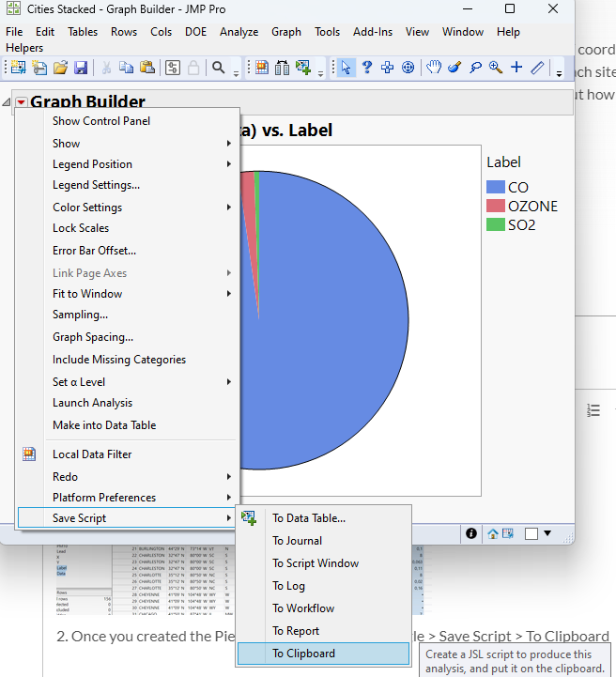This screenshot has width=616, height=677.
Task: Choose Launch Analysis menu entry
Action: click(x=129, y=403)
